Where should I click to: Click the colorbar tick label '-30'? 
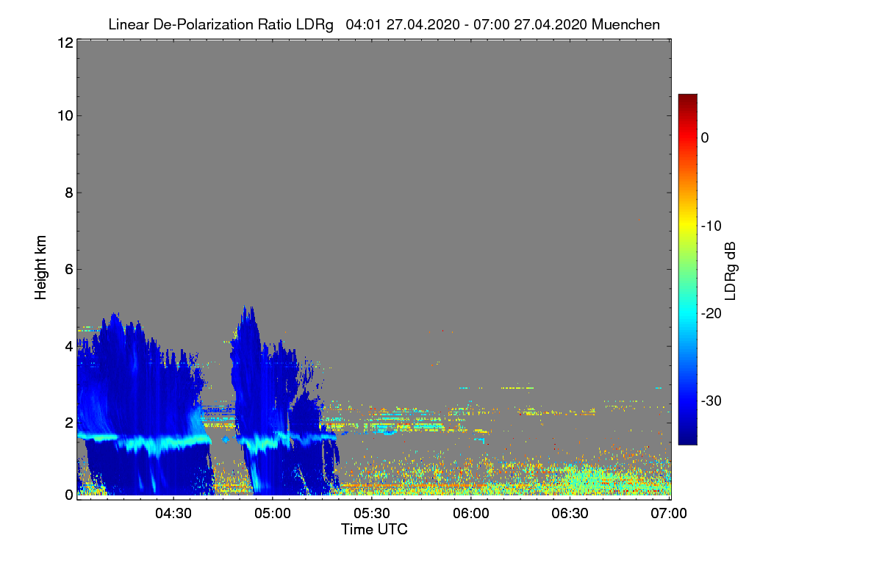(712, 401)
